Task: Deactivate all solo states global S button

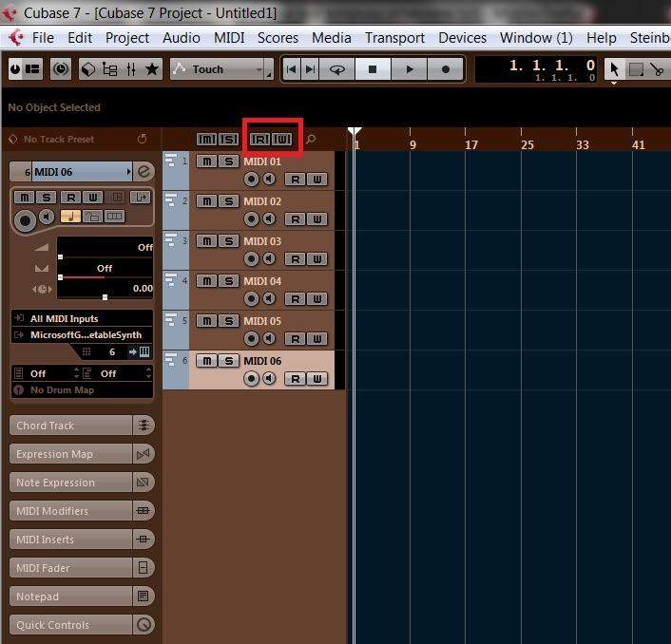Action: coord(229,139)
